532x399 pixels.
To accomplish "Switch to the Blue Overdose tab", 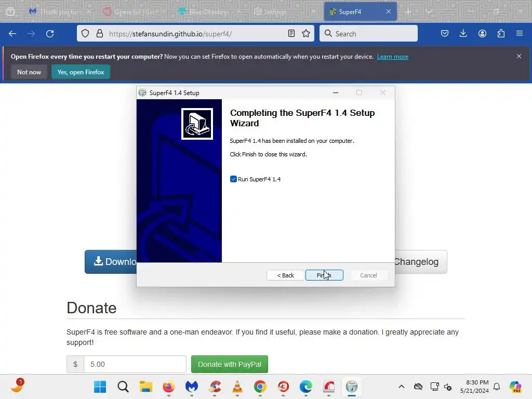I will coord(209,12).
